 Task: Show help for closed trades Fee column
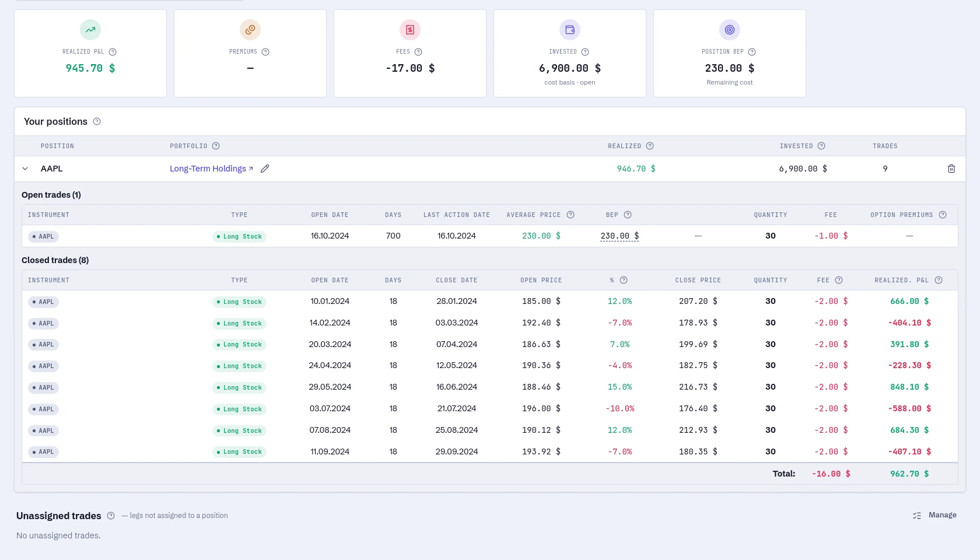[x=839, y=280]
